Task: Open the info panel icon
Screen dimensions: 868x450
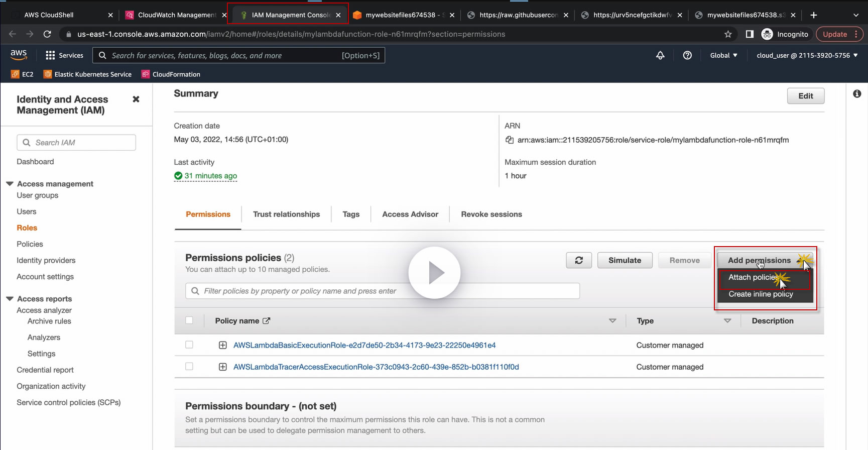Action: pos(857,94)
